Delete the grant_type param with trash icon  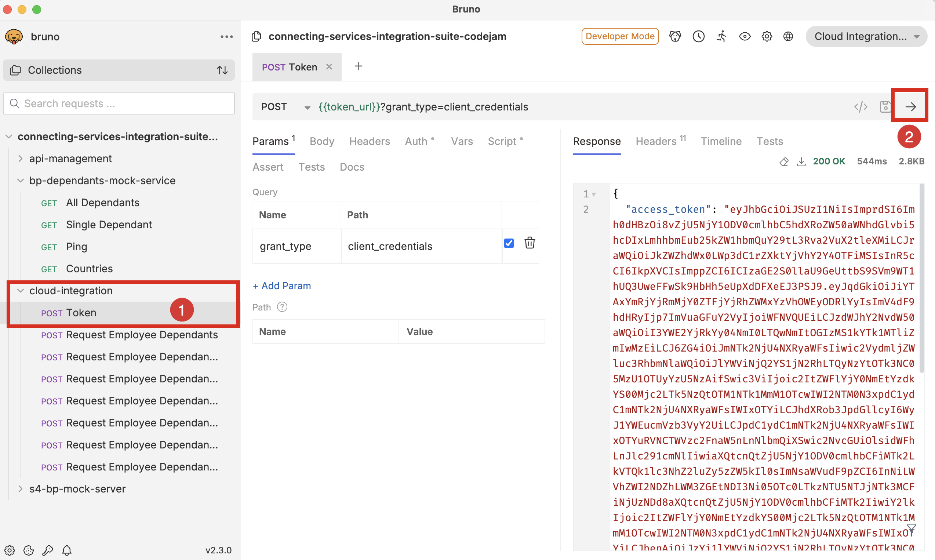click(530, 243)
